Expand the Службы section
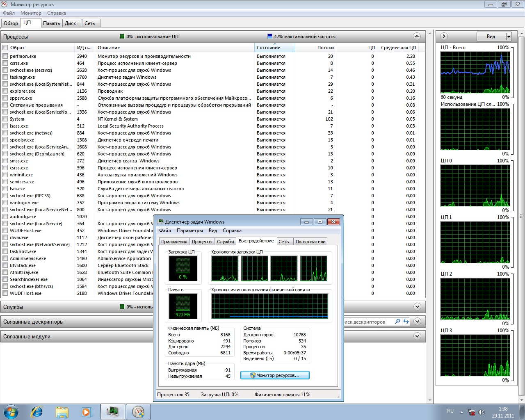The height and width of the screenshot is (420, 525). coord(417,307)
